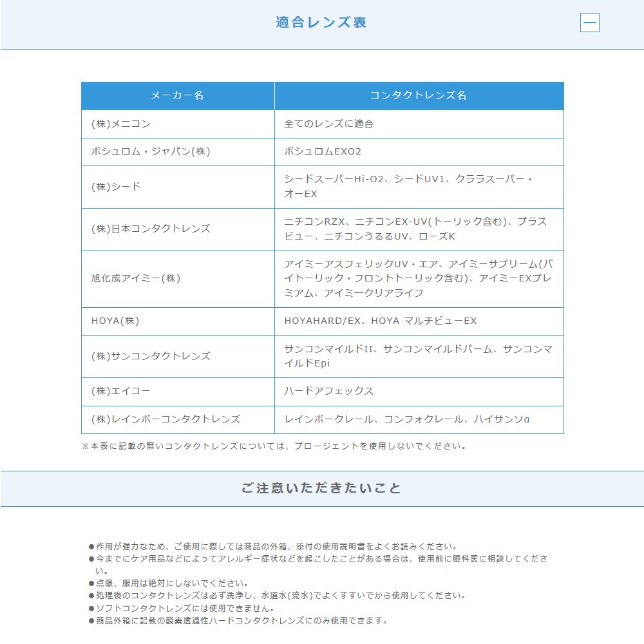Select the コンタクトレンズ名 column header
Image resolution: width=644 pixels, height=644 pixels.
[x=419, y=95]
